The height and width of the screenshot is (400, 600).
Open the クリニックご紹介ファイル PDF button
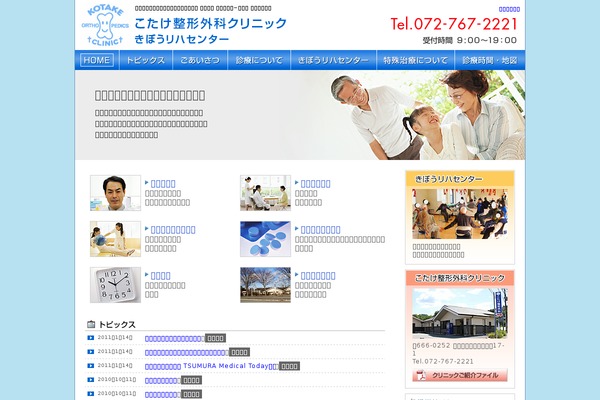click(x=460, y=376)
